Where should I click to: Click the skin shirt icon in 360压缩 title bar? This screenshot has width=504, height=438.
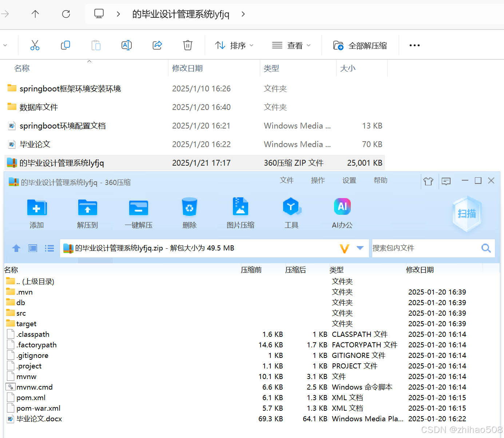click(x=428, y=181)
